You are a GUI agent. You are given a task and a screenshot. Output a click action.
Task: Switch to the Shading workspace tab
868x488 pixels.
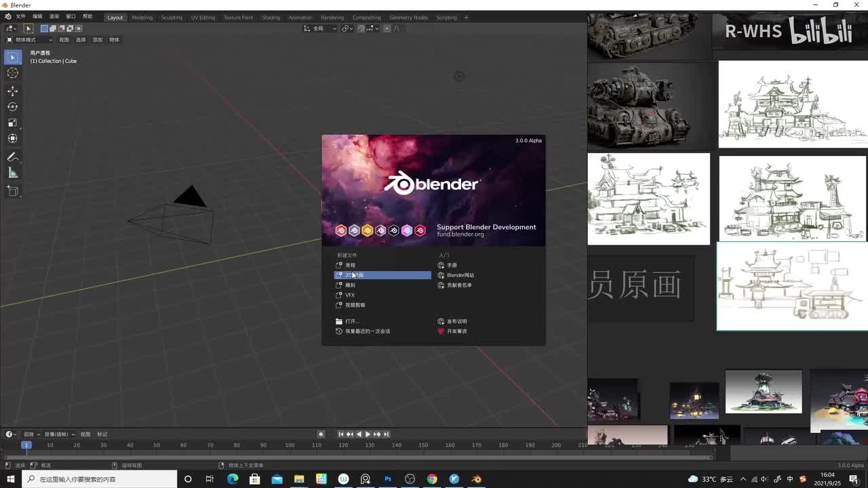[x=271, y=18]
